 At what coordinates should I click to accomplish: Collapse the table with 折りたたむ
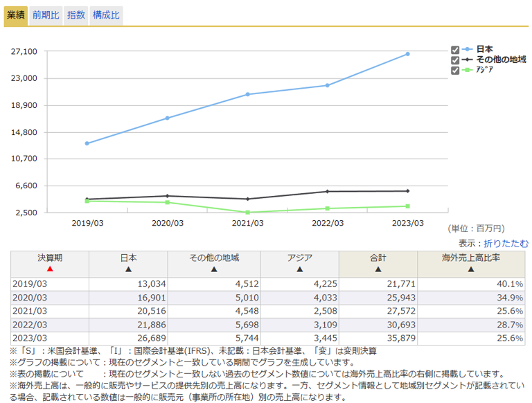click(x=506, y=243)
